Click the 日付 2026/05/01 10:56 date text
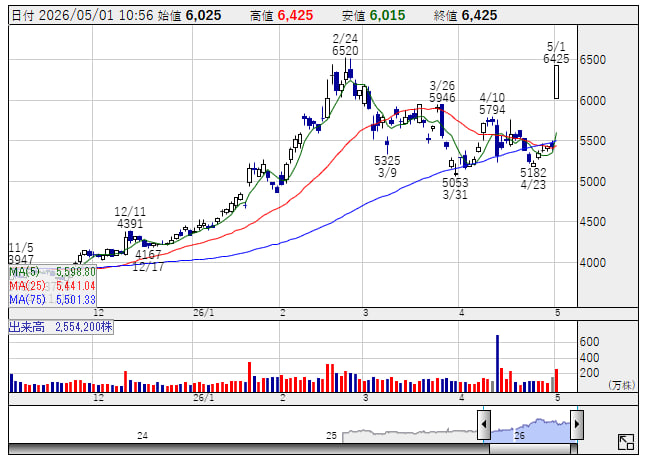 [x=83, y=16]
